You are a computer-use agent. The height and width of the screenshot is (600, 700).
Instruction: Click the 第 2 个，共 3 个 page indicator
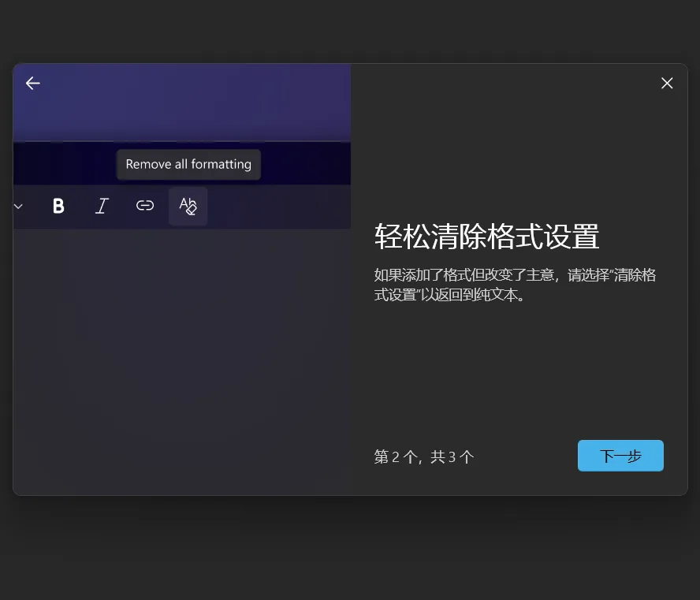click(x=424, y=457)
